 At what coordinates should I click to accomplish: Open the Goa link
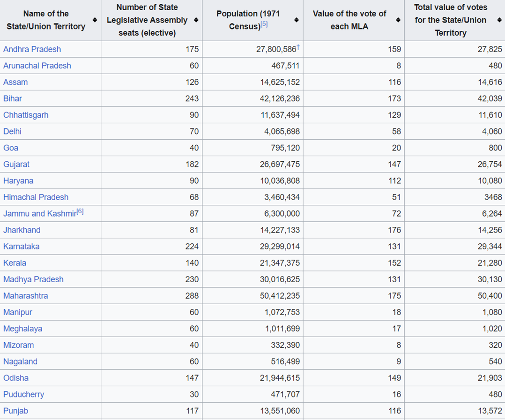click(11, 148)
